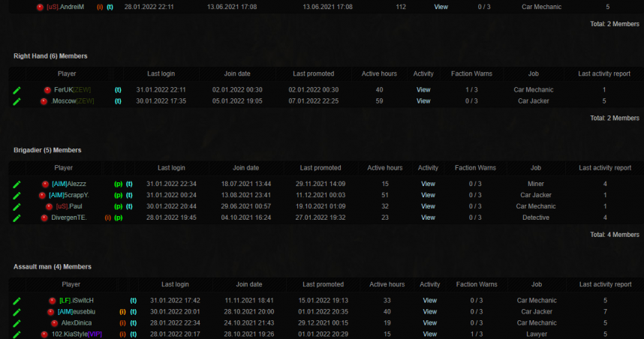The height and width of the screenshot is (339, 644).
Task: Click the red status dot for .Moscow[ZEW]
Action: tap(44, 101)
